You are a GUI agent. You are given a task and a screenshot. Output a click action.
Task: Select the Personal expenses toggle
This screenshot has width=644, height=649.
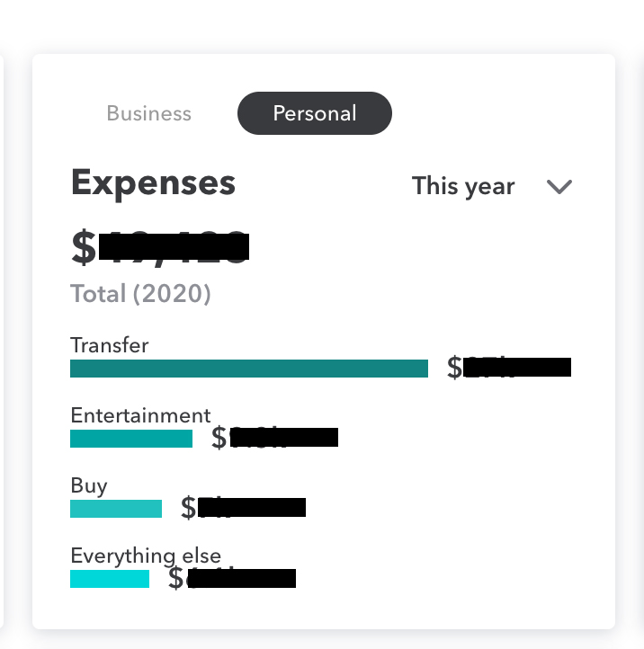click(315, 113)
